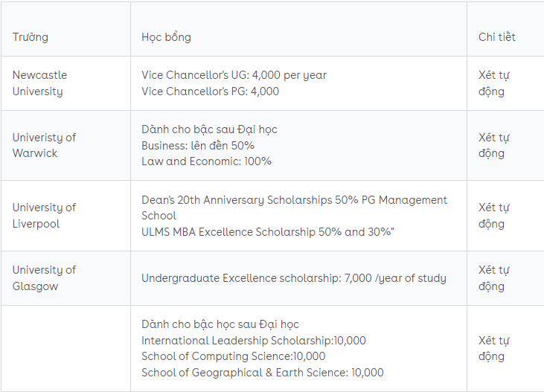
Task: Click School of Computing Science:10,000 line
Action: click(233, 356)
